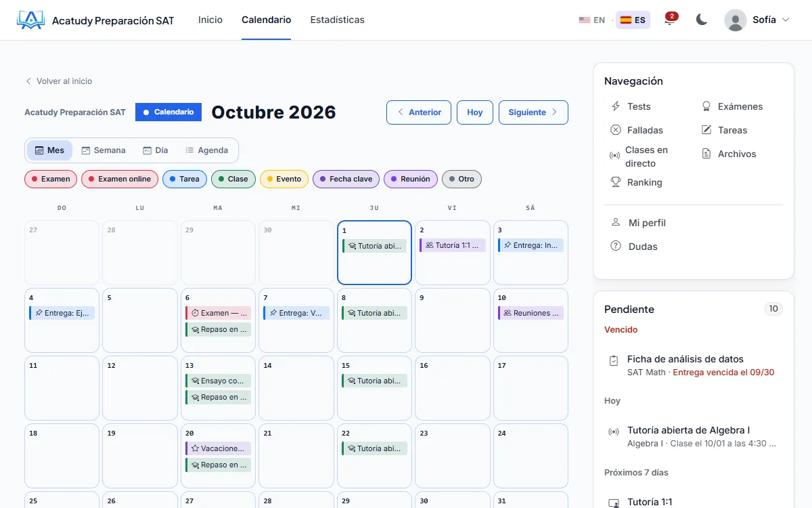Open Ficha de análisis de datos item
812x508 pixels.
(694, 365)
